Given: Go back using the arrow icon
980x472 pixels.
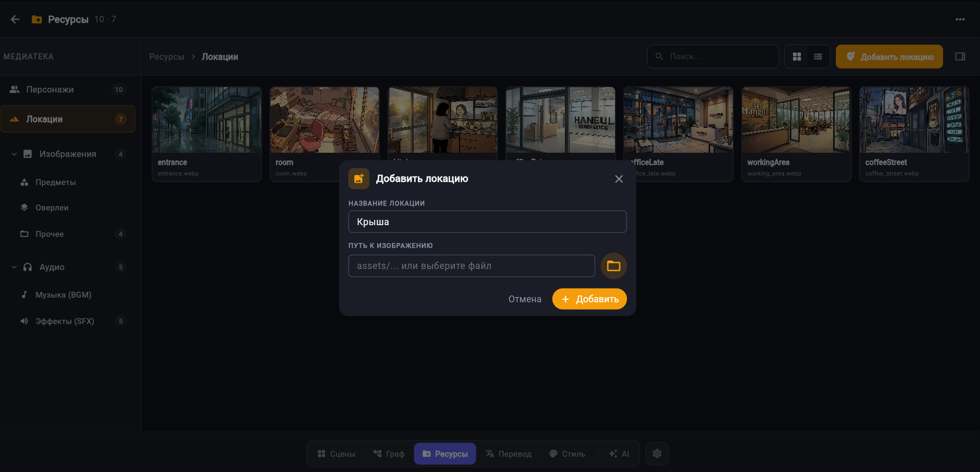Looking at the screenshot, I should pyautogui.click(x=15, y=20).
